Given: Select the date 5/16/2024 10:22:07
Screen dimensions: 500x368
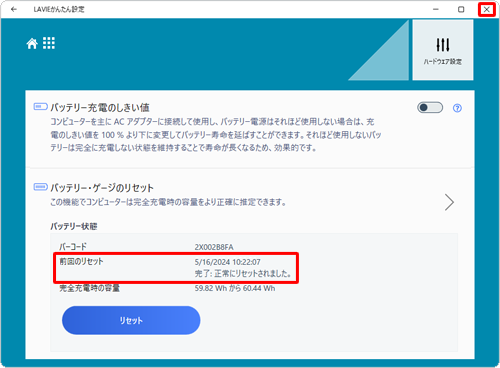Looking at the screenshot, I should [x=228, y=262].
